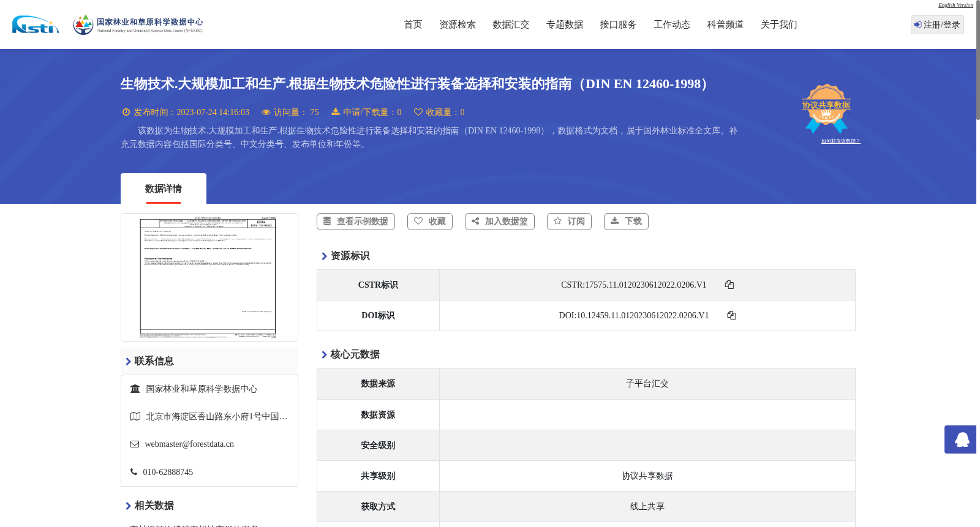Open the document preview thumbnail
This screenshot has width=980, height=527.
point(209,277)
